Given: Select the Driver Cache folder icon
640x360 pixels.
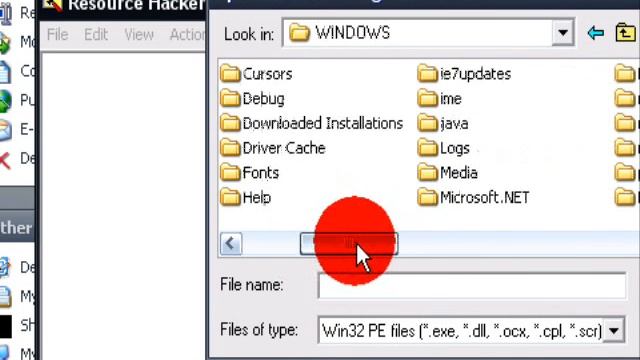Looking at the screenshot, I should point(230,148).
